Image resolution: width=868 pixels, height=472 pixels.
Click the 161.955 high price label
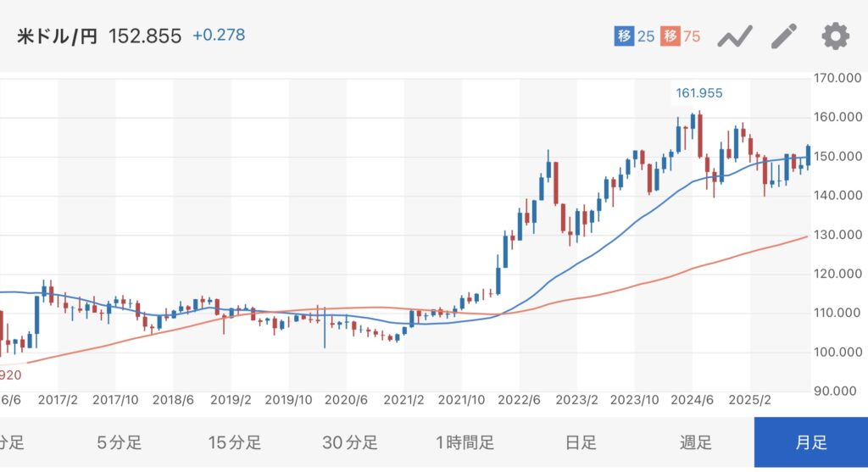coord(698,93)
